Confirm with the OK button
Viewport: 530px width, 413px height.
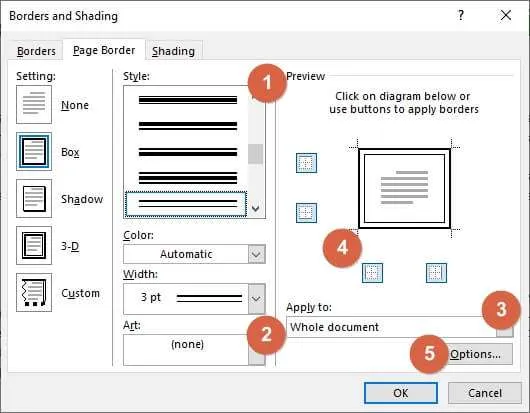(x=401, y=393)
